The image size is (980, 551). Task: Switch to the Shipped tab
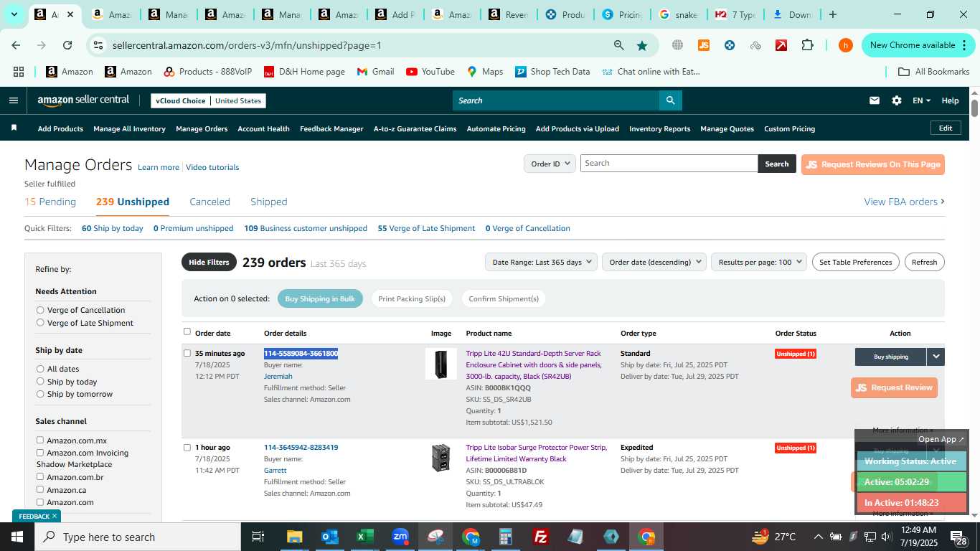[x=269, y=202]
